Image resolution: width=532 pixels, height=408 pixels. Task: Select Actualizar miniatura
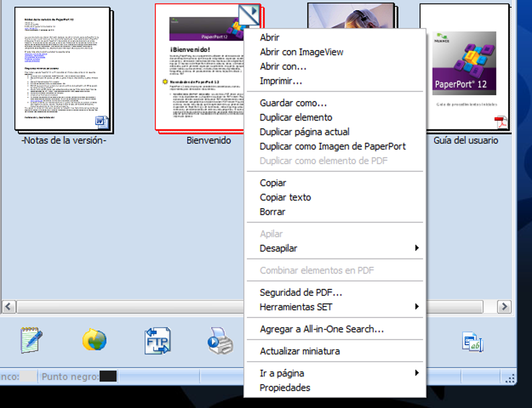pyautogui.click(x=335, y=351)
